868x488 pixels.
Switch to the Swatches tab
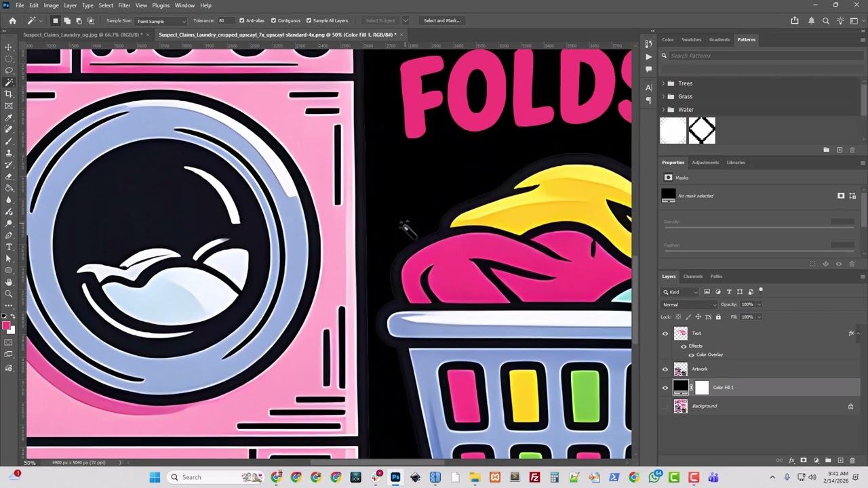point(691,39)
